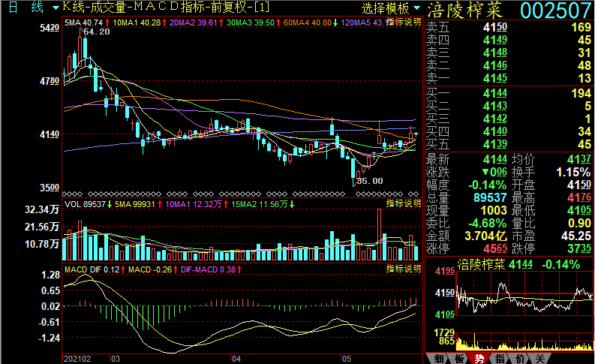
Task: Select the 卖一 price 4145 row
Action: click(509, 78)
